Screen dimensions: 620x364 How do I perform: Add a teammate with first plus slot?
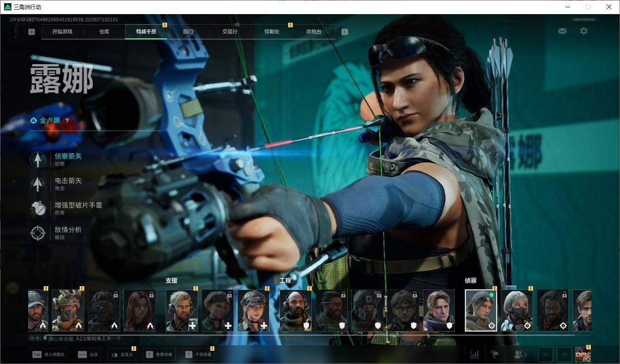coord(545,354)
